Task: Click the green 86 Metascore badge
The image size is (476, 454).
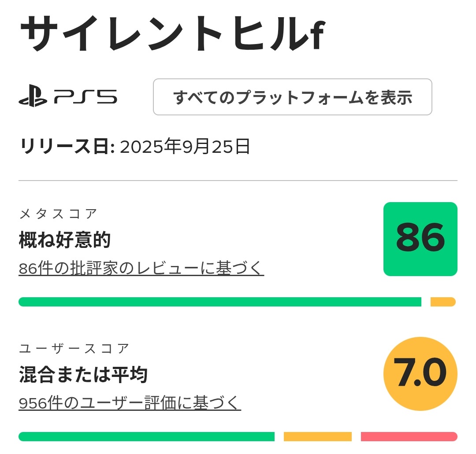Action: click(x=420, y=239)
